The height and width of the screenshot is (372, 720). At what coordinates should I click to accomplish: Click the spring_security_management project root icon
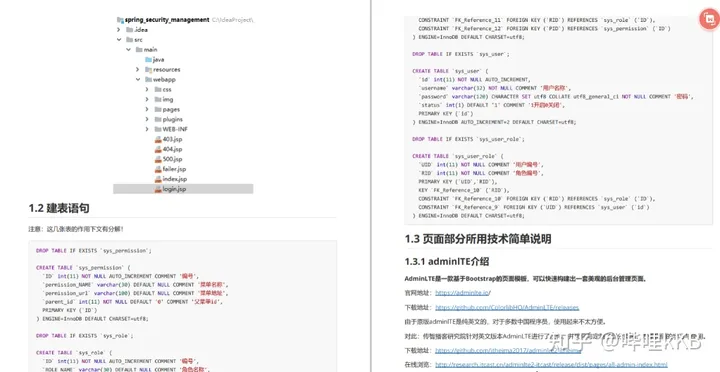pyautogui.click(x=120, y=20)
